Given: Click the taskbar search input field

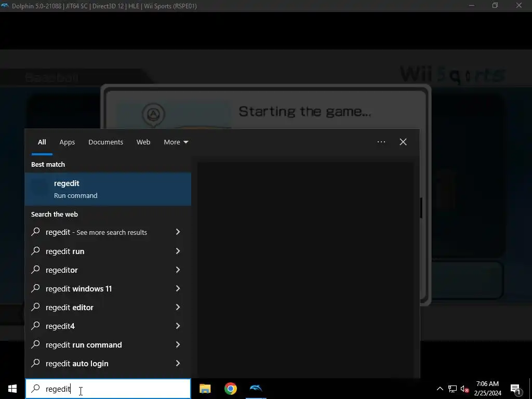Looking at the screenshot, I should 108,389.
